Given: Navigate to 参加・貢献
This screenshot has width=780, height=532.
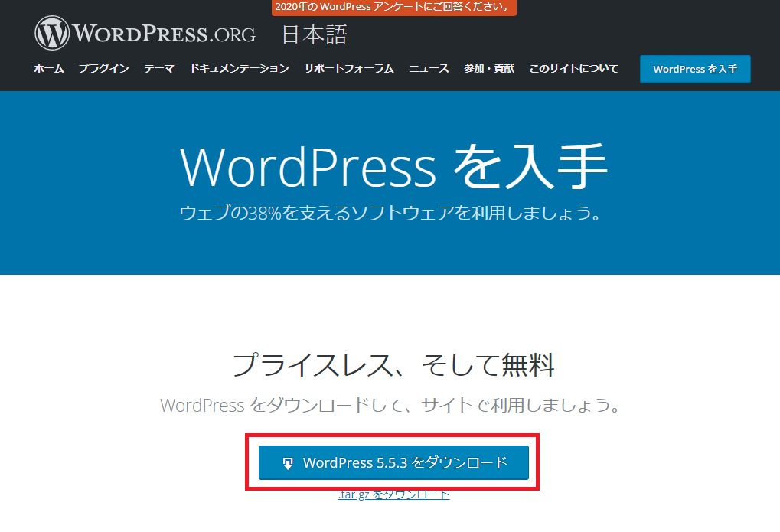Looking at the screenshot, I should tap(489, 69).
